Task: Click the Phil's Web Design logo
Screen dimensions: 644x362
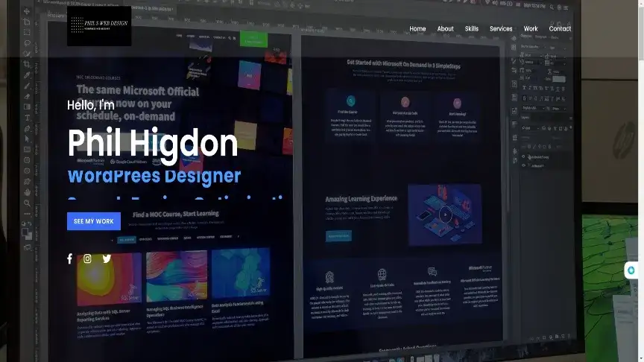Action: tap(99, 26)
